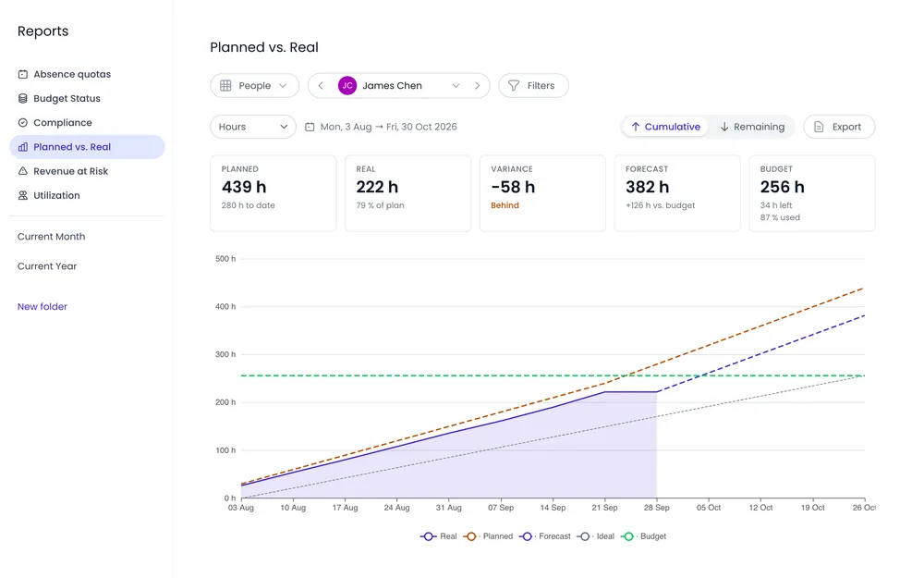924x578 pixels.
Task: Click the orange Behind status text
Action: point(505,205)
